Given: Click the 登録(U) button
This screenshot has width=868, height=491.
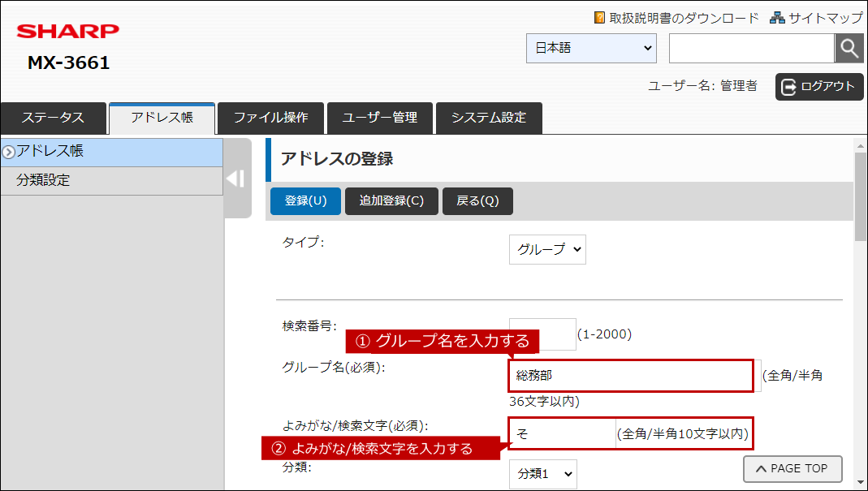Looking at the screenshot, I should [x=305, y=201].
